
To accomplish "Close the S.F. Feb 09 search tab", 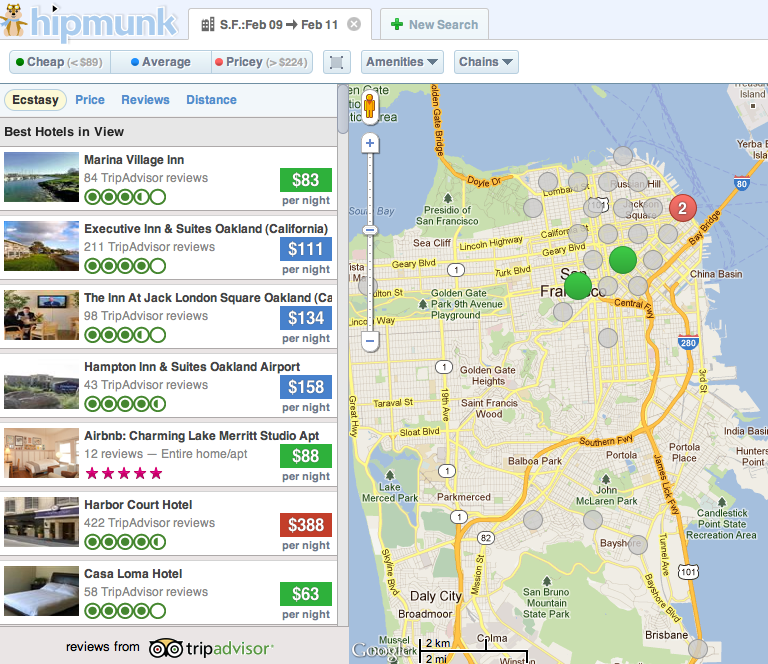I will pos(354,24).
